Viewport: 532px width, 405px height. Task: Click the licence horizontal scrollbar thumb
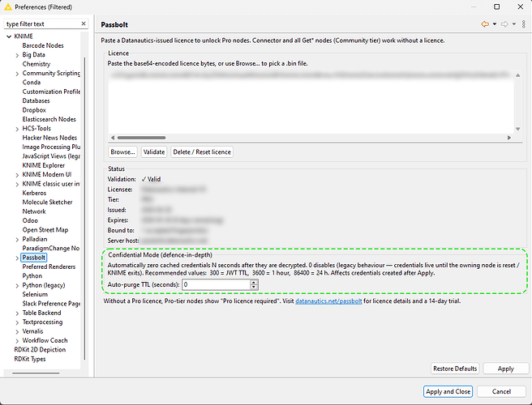(141, 138)
